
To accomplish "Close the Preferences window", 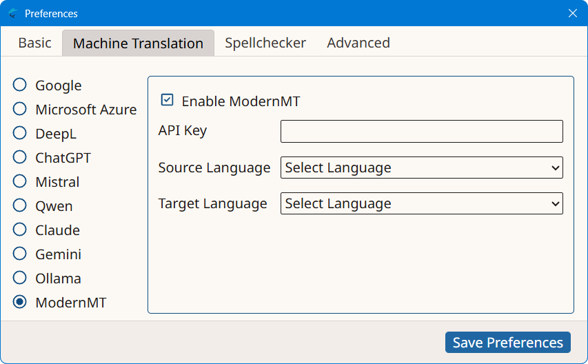I will coord(572,14).
